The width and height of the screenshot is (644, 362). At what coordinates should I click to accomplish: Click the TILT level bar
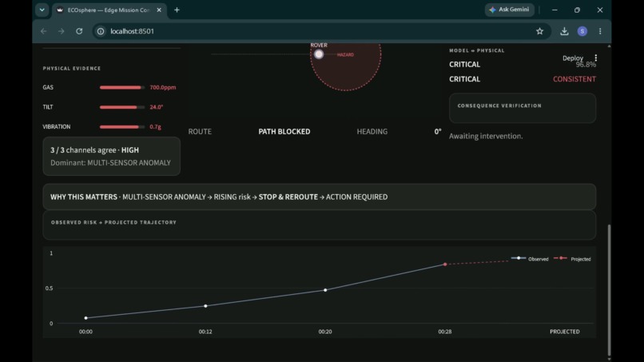[122, 107]
